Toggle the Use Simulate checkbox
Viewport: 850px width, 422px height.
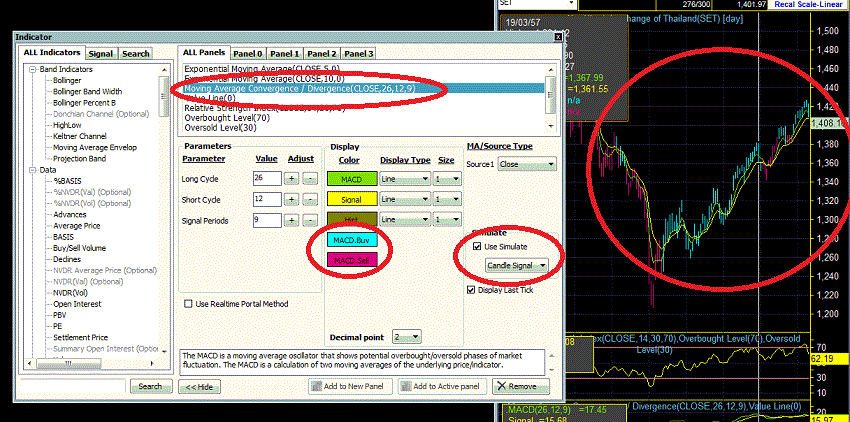tap(477, 246)
